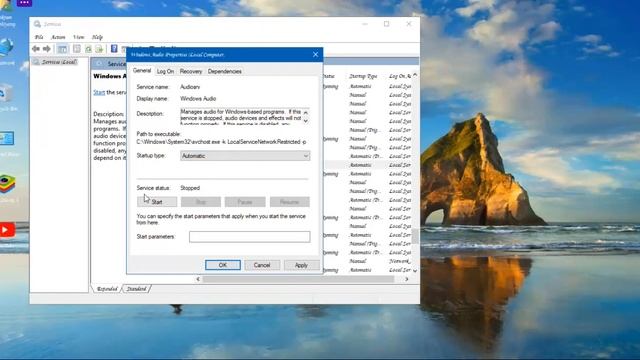Toggle the Show/Hide Console Tree toolbar icon
The height and width of the screenshot is (360, 640).
[x=62, y=49]
